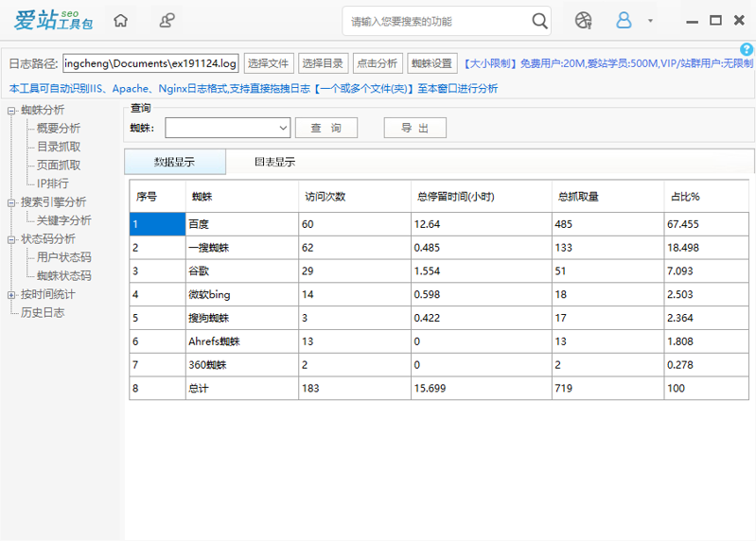Expand the 按时间统计 tree node

[11, 295]
